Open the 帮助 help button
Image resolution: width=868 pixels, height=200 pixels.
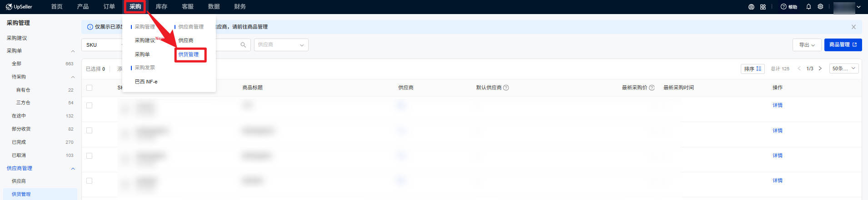(x=789, y=7)
